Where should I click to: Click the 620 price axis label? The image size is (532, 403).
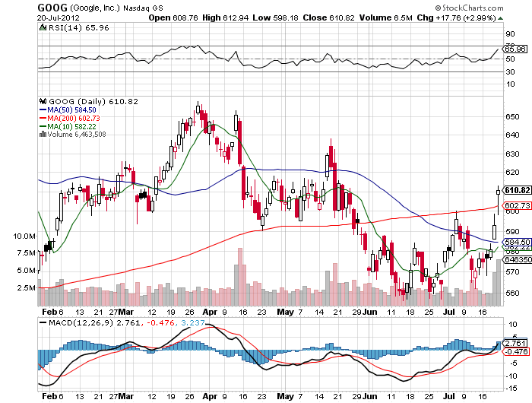coord(512,172)
